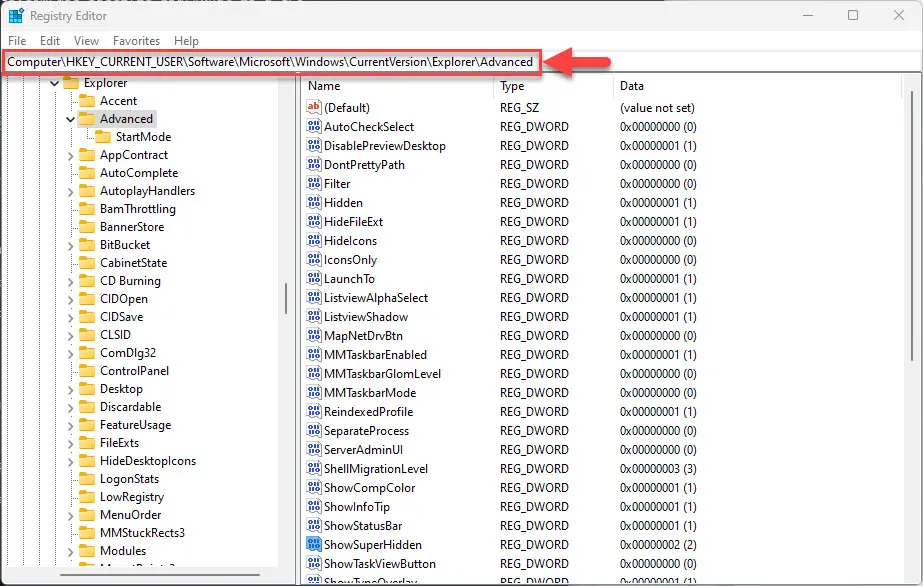923x586 pixels.
Task: Click the values pane vertical scrollbar
Action: 912,224
